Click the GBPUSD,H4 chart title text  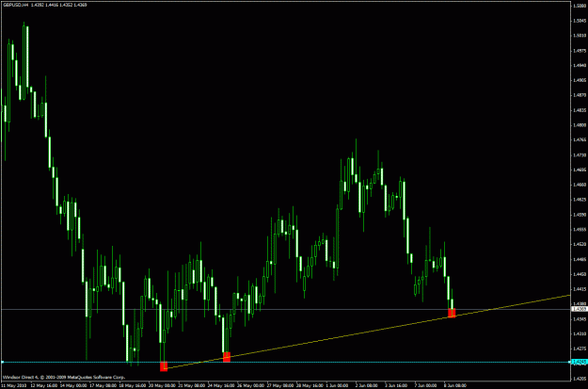click(16, 6)
